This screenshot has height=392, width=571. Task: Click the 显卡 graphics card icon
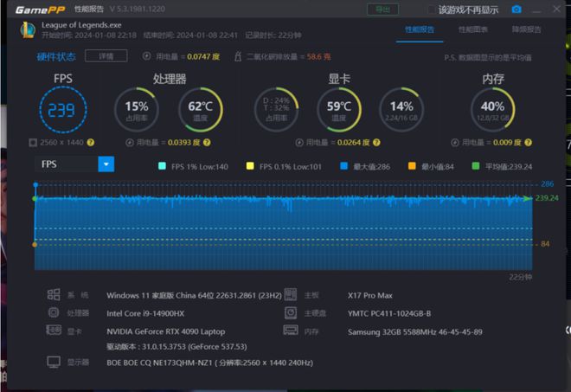54,331
